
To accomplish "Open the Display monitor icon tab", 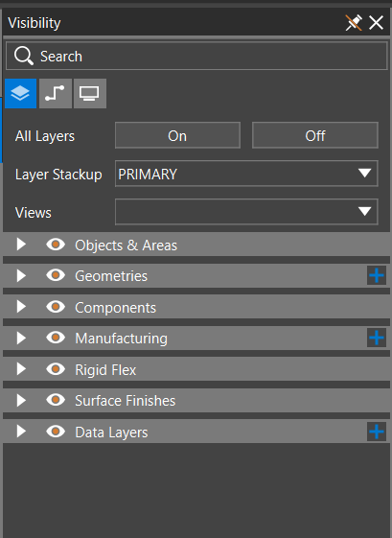I will [x=89, y=93].
